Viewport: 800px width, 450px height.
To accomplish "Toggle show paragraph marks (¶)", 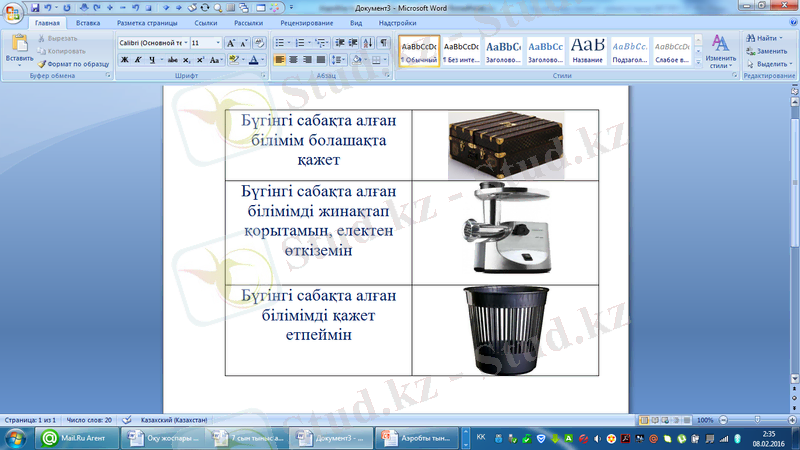I will [384, 43].
